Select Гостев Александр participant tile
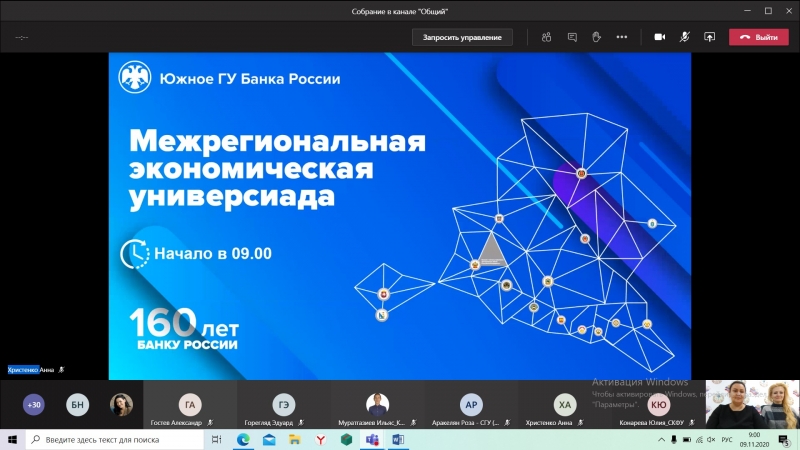This screenshot has height=450, width=800. coord(190,405)
